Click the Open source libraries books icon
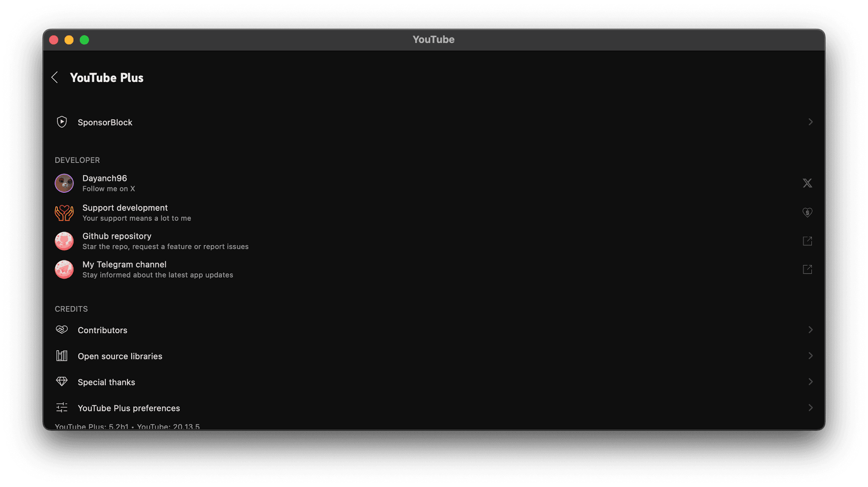This screenshot has height=487, width=868. pyautogui.click(x=62, y=356)
